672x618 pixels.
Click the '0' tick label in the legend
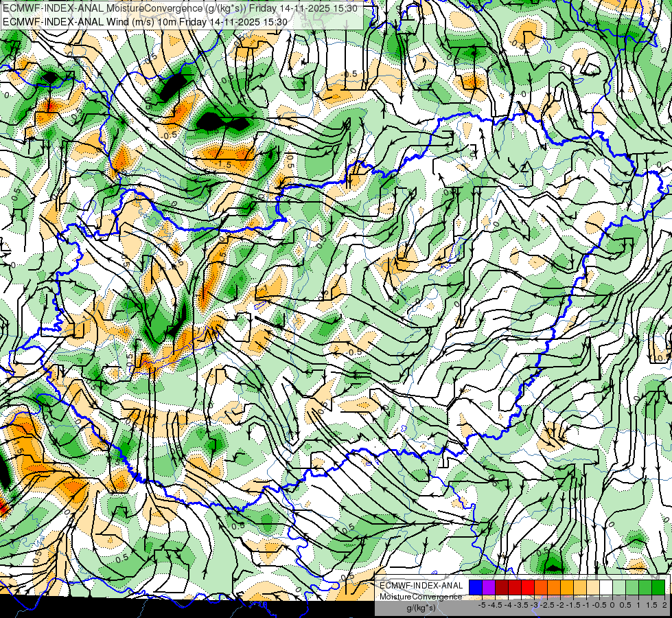point(612,605)
